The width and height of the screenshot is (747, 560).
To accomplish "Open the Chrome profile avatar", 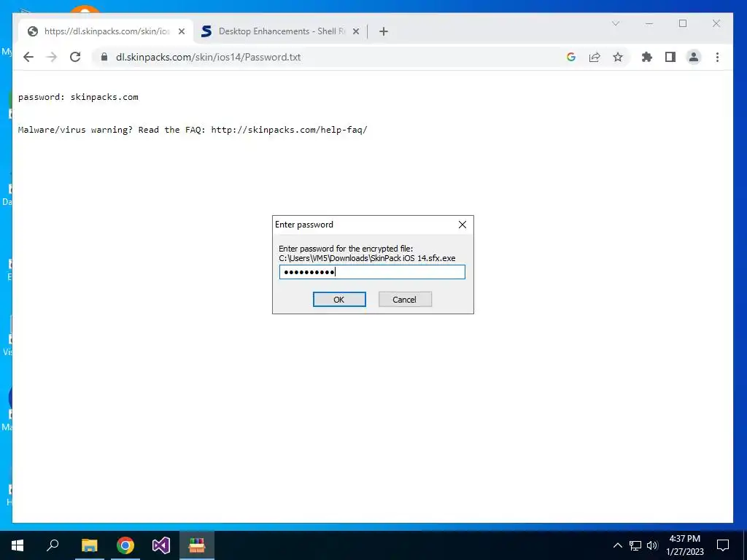I will [694, 57].
